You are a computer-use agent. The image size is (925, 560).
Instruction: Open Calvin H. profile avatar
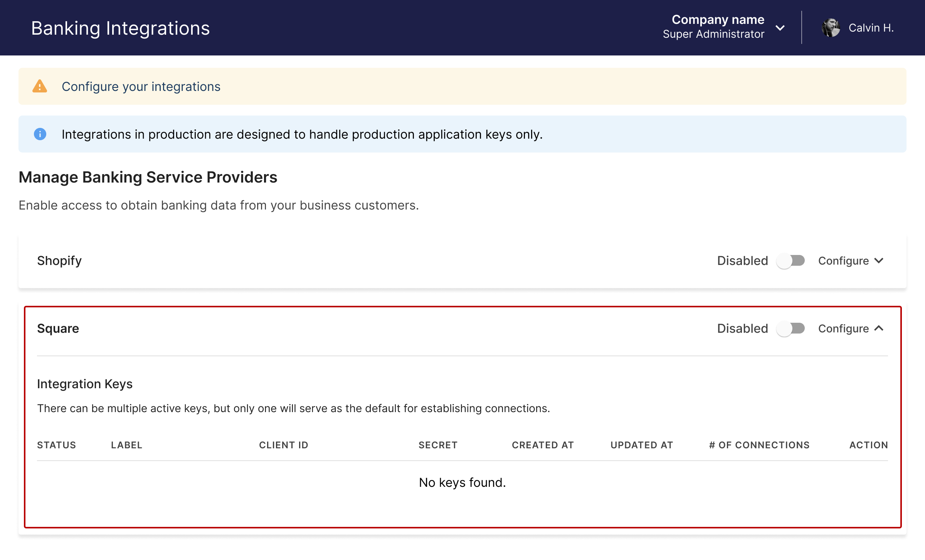click(831, 28)
